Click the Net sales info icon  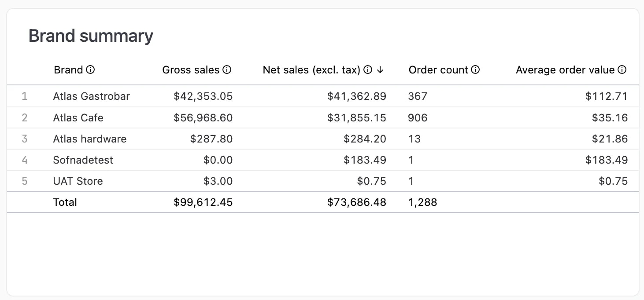pyautogui.click(x=368, y=70)
